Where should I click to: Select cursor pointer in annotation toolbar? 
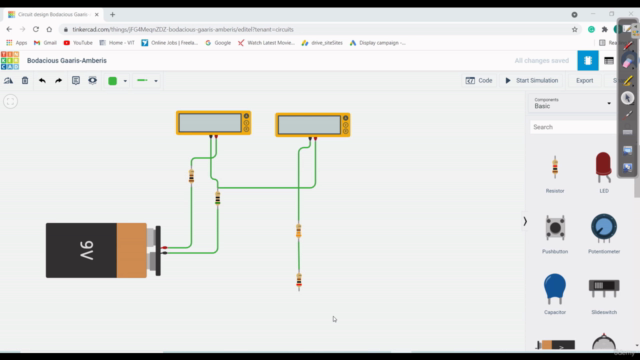628,98
